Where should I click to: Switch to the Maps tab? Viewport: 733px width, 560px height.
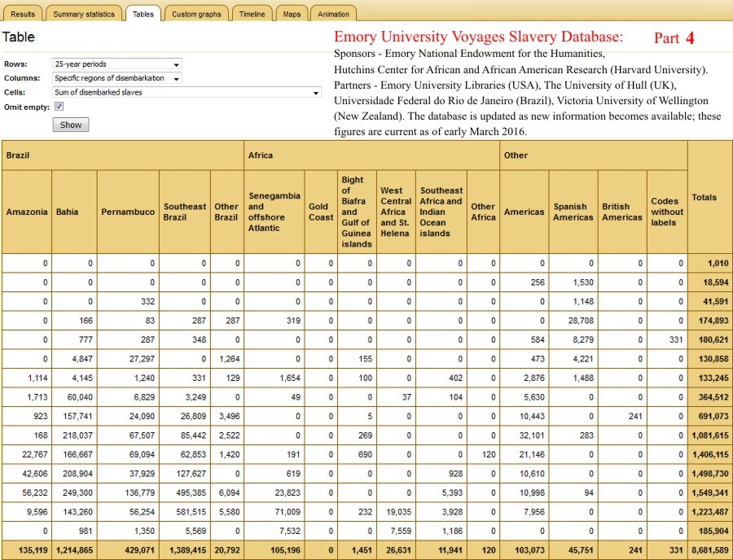[x=292, y=14]
